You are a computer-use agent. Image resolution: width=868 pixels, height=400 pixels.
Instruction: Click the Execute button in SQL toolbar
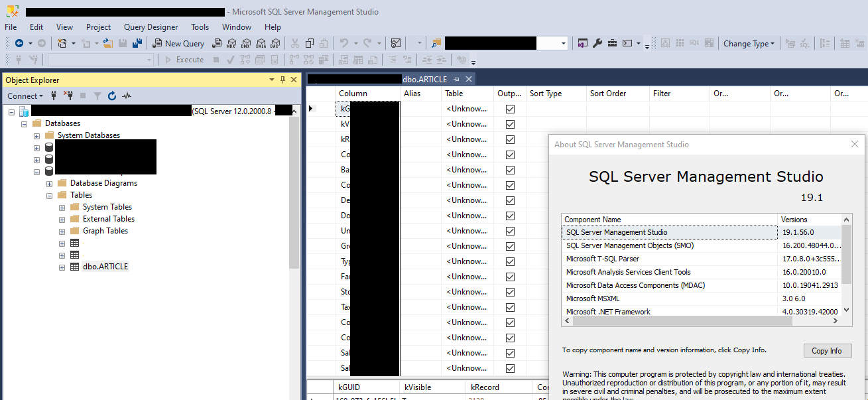(185, 60)
